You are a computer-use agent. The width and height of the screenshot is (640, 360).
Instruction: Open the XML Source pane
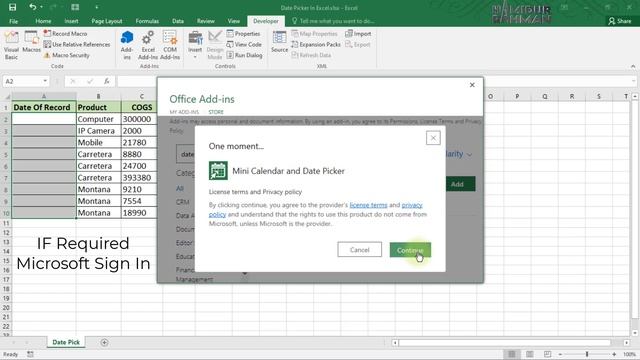[x=280, y=42]
